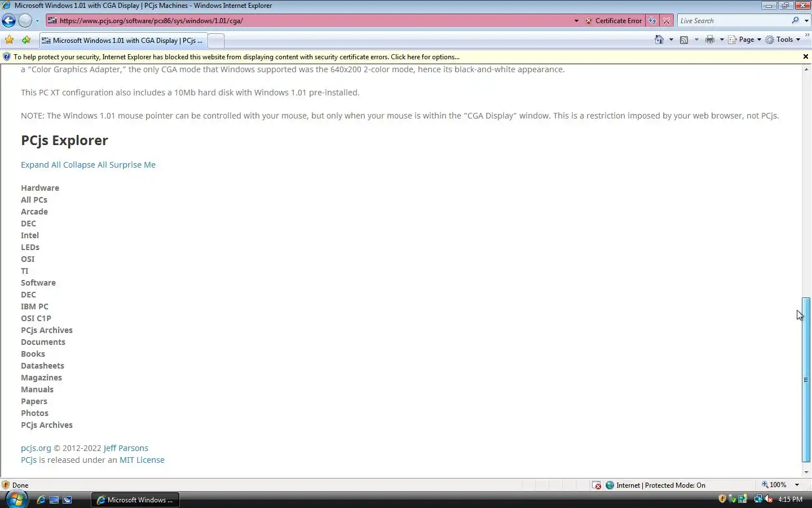This screenshot has height=508, width=812.
Task: Click the search magnifier icon
Action: pyautogui.click(x=795, y=21)
